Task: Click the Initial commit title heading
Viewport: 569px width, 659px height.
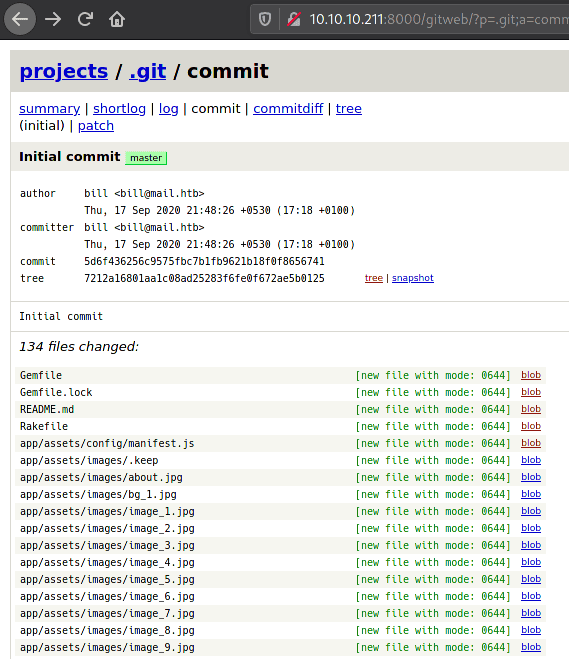Action: coord(70,156)
